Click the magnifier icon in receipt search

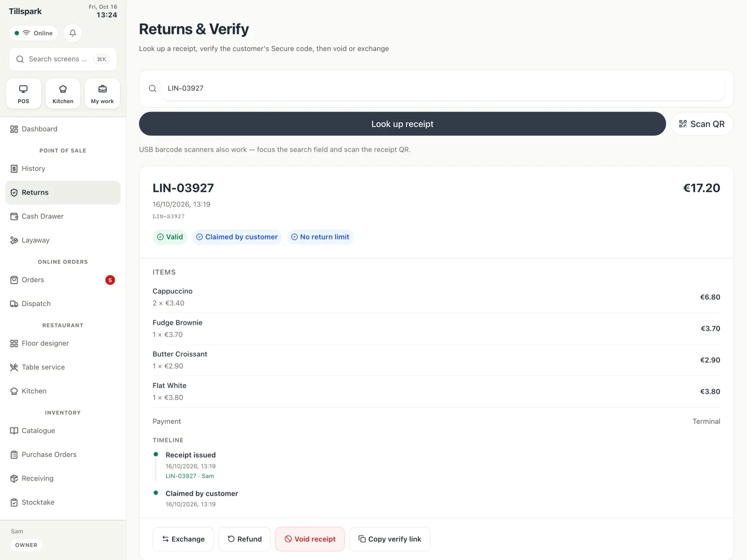coord(153,89)
